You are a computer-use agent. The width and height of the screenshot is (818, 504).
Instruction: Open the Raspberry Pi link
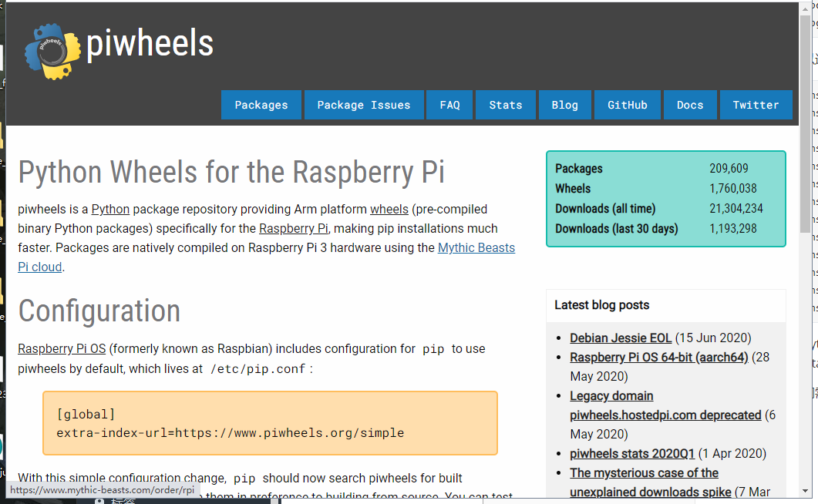point(293,229)
